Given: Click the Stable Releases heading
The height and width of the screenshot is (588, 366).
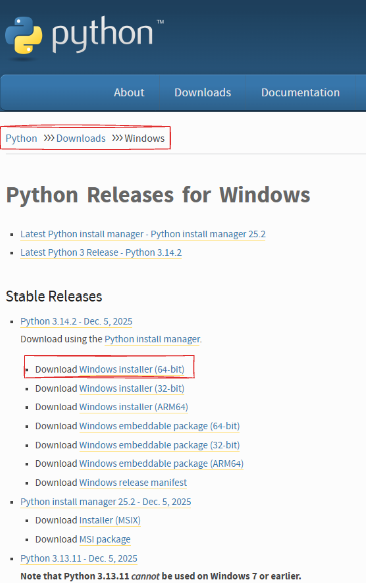Looking at the screenshot, I should click(x=54, y=297).
